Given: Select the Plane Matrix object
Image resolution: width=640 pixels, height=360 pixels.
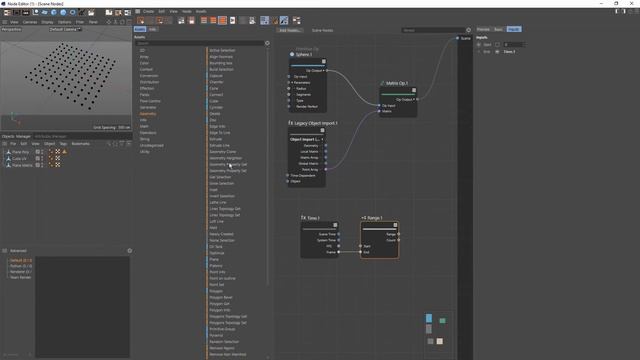Looking at the screenshot, I should [22, 165].
